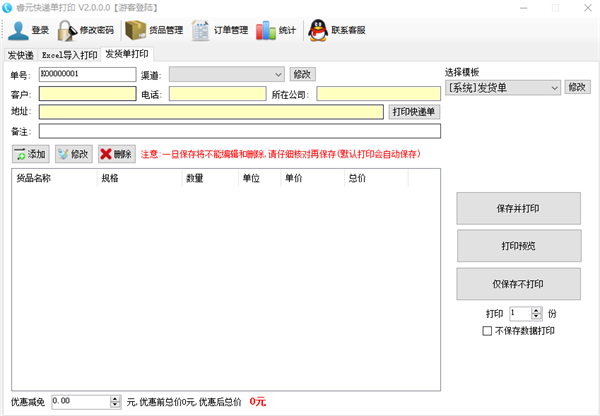Screen dimensions: 600x416
Task: Open 修改密码 change password tool
Action: pos(67,30)
